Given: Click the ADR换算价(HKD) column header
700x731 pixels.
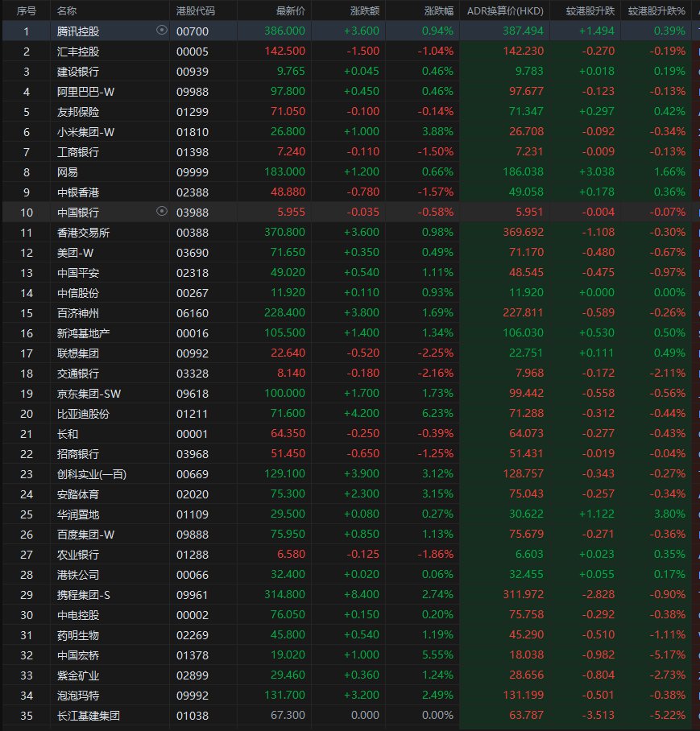Looking at the screenshot, I should point(505,10).
